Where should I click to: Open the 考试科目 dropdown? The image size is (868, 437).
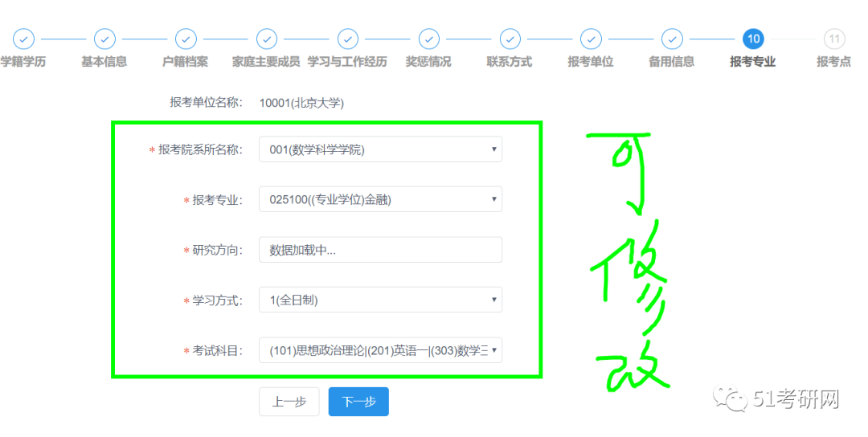(x=380, y=350)
